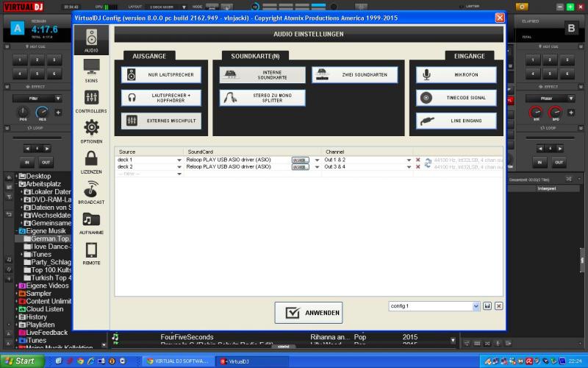Choose Stereo zu Mono Splitter option
This screenshot has height=368, width=588.
(262, 98)
